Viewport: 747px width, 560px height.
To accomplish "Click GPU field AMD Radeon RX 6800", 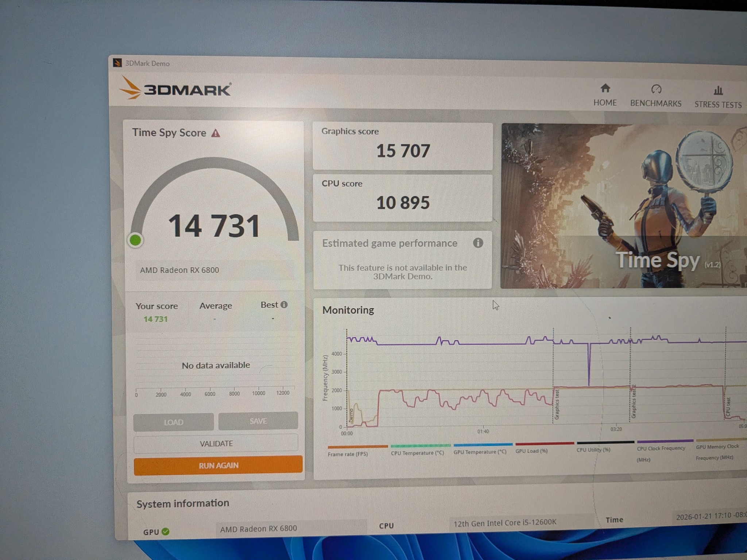I will (292, 528).
